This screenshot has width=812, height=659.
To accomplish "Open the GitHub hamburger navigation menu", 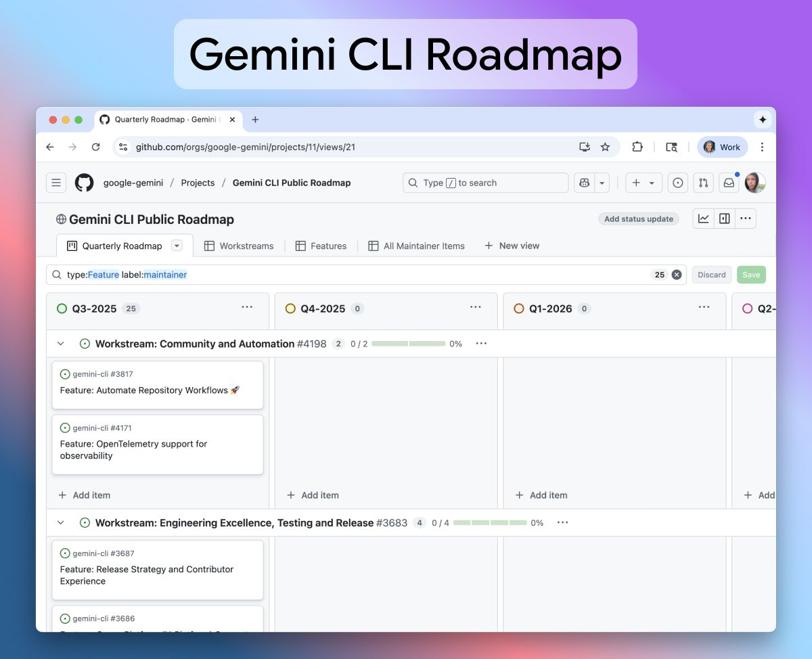I will coord(56,183).
